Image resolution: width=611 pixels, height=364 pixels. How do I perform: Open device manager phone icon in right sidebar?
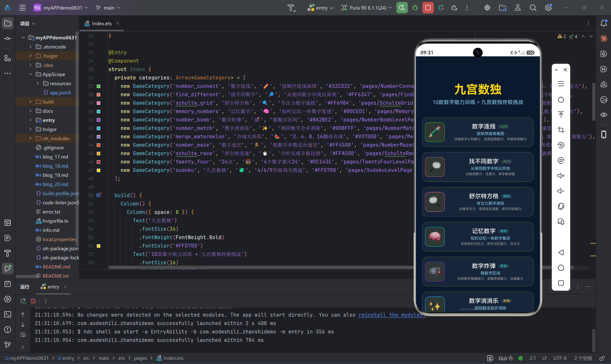click(603, 134)
